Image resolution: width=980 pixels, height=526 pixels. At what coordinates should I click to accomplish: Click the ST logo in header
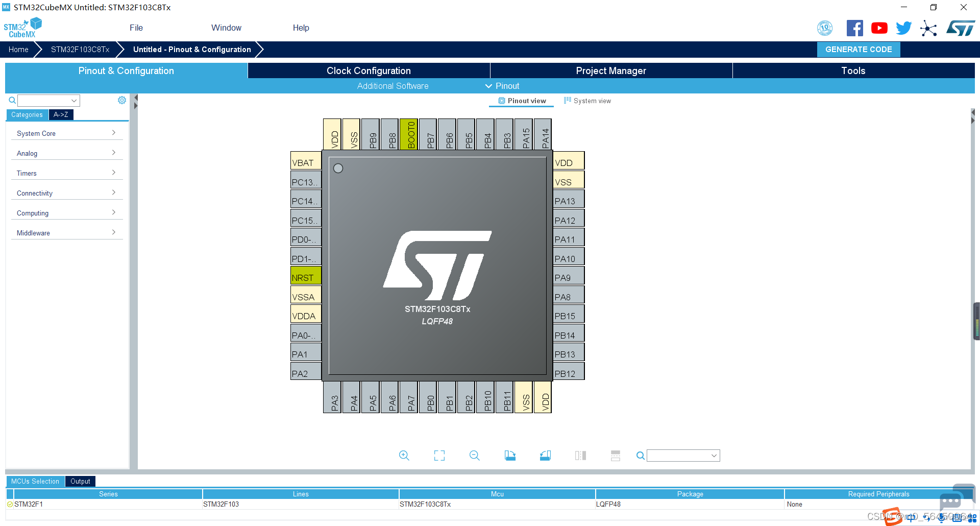pos(961,28)
